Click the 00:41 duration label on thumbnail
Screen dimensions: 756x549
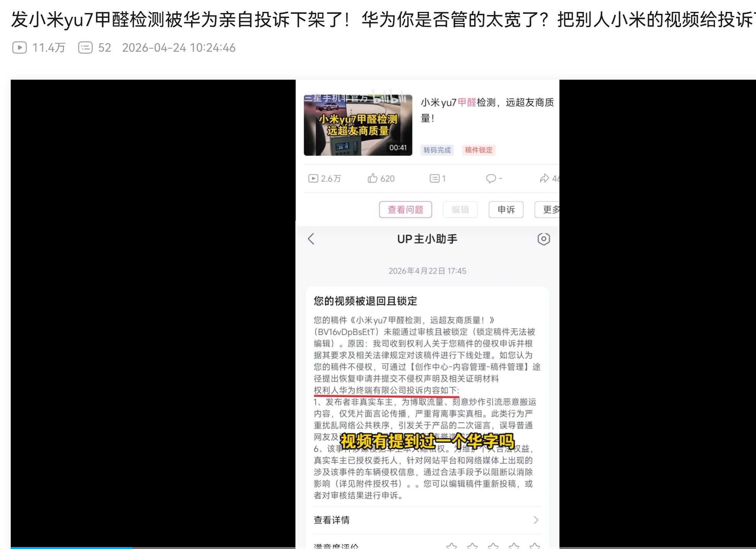point(398,148)
